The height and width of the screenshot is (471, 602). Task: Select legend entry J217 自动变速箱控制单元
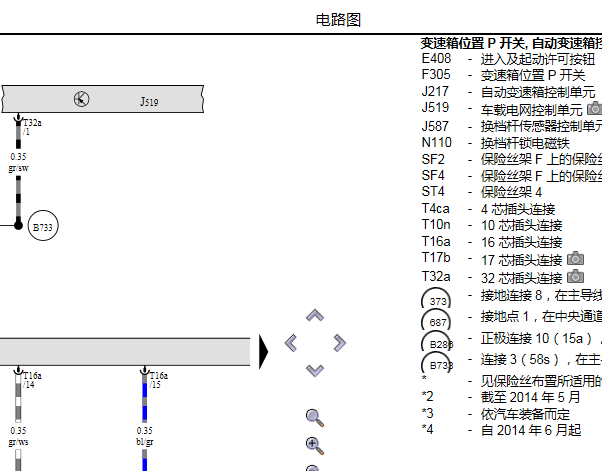pyautogui.click(x=508, y=92)
